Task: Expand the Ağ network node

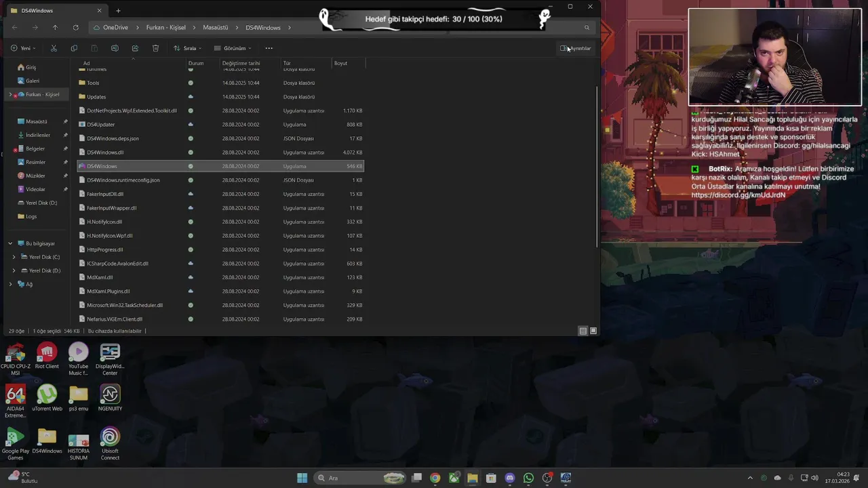Action: coord(10,284)
